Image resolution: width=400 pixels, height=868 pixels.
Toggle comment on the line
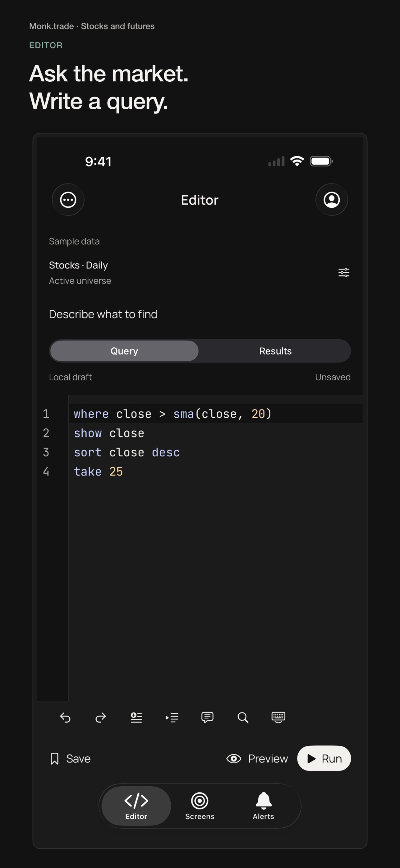click(207, 717)
